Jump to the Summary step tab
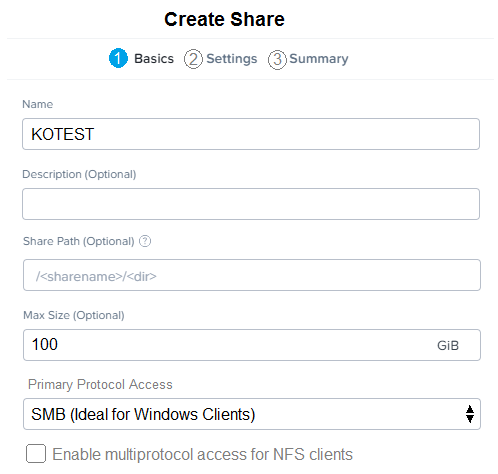 [319, 59]
